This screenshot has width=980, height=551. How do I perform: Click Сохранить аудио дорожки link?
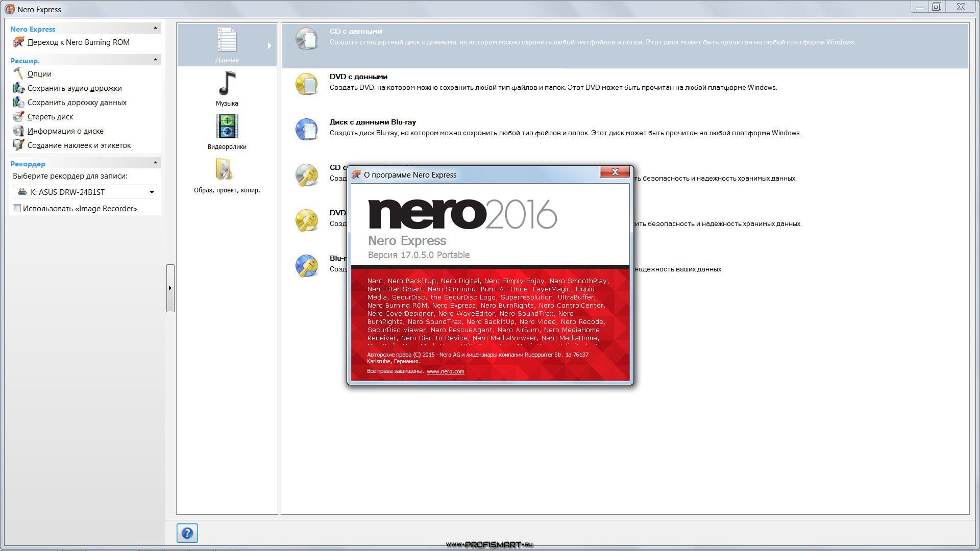coord(75,88)
